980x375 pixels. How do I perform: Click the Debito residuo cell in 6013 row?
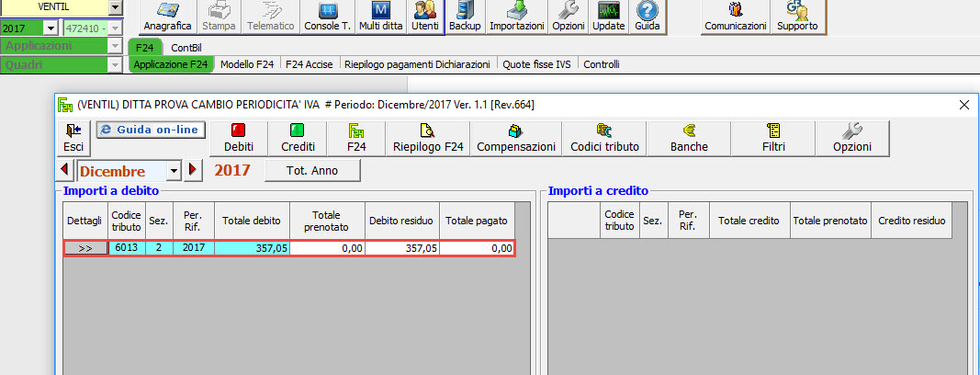point(402,248)
